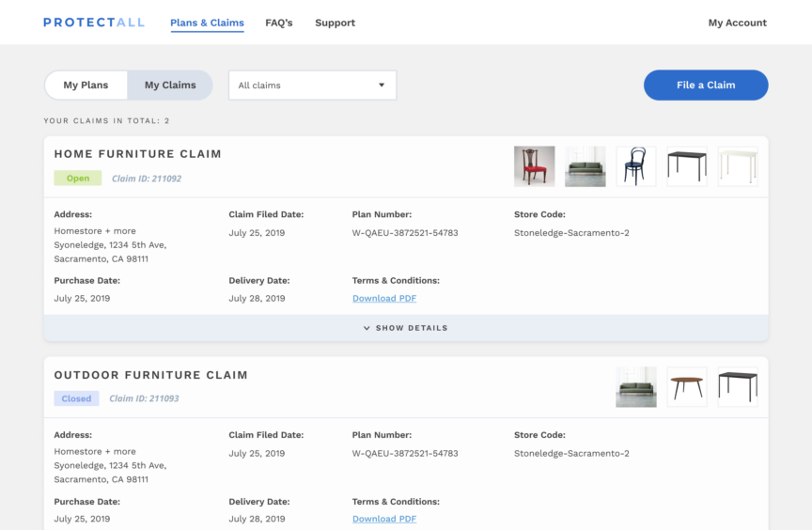Image resolution: width=812 pixels, height=530 pixels.
Task: Click Outdoor Furniture Claim's delivery date July 28, 2019
Action: click(257, 519)
